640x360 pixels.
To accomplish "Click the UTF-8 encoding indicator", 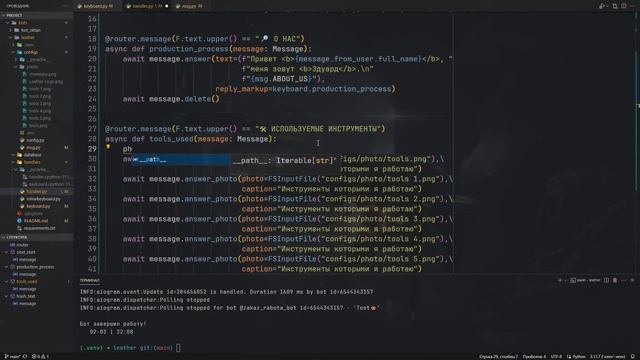I will point(556,357).
